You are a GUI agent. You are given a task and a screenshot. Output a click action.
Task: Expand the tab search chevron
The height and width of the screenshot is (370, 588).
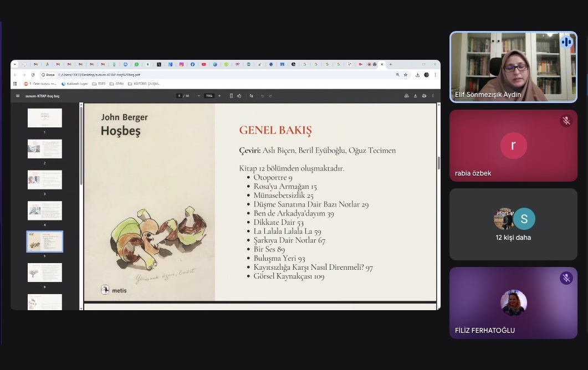point(16,64)
